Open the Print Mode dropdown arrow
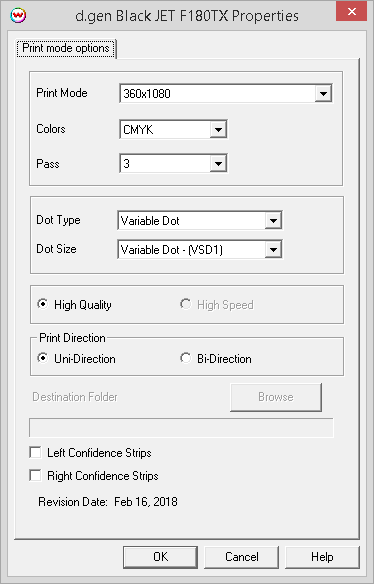 [323, 93]
